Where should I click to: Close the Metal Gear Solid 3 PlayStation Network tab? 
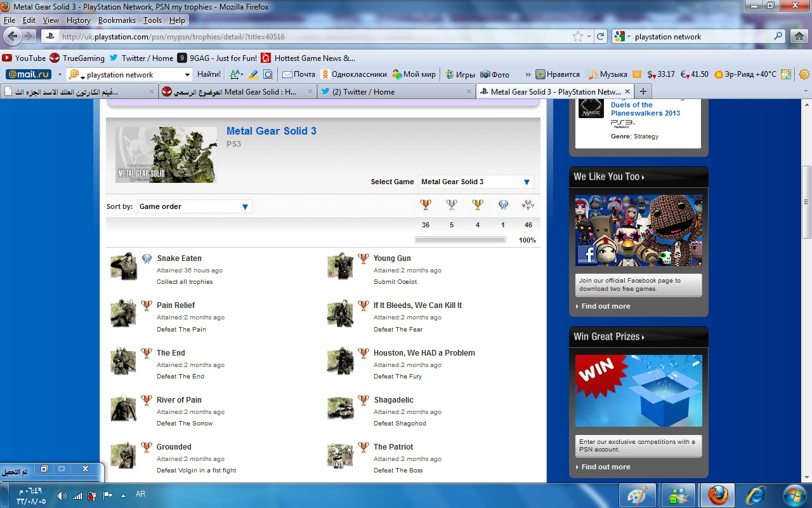pos(627,91)
